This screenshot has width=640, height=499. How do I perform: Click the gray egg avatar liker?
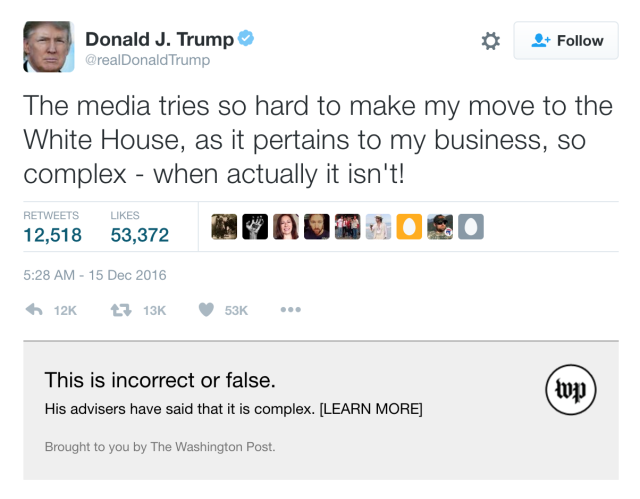pos(471,227)
